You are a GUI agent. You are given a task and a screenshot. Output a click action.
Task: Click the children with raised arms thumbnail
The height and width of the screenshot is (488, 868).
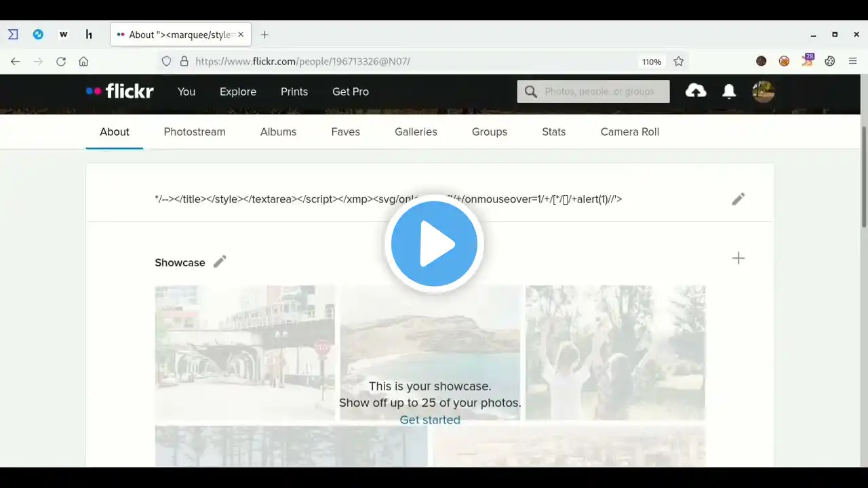tap(615, 352)
